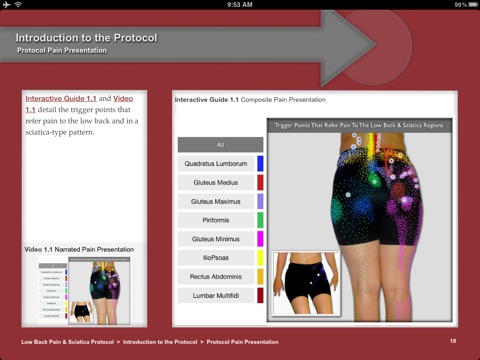Tap the Wi-Fi status icon
This screenshot has width=480, height=360.
click(18, 4)
